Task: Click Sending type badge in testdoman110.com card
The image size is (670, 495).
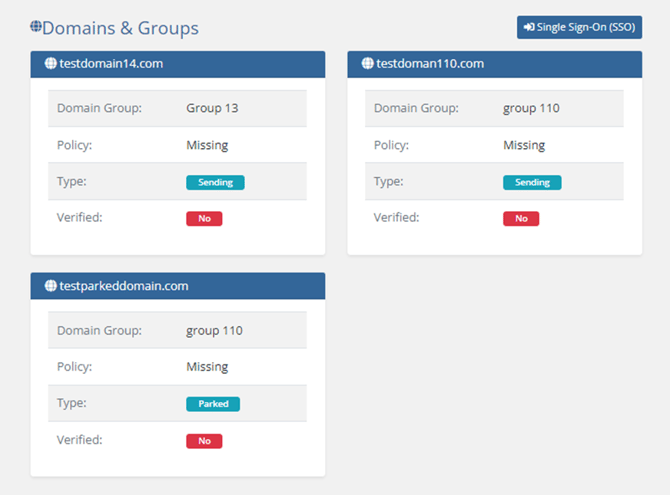Action: pyautogui.click(x=532, y=183)
